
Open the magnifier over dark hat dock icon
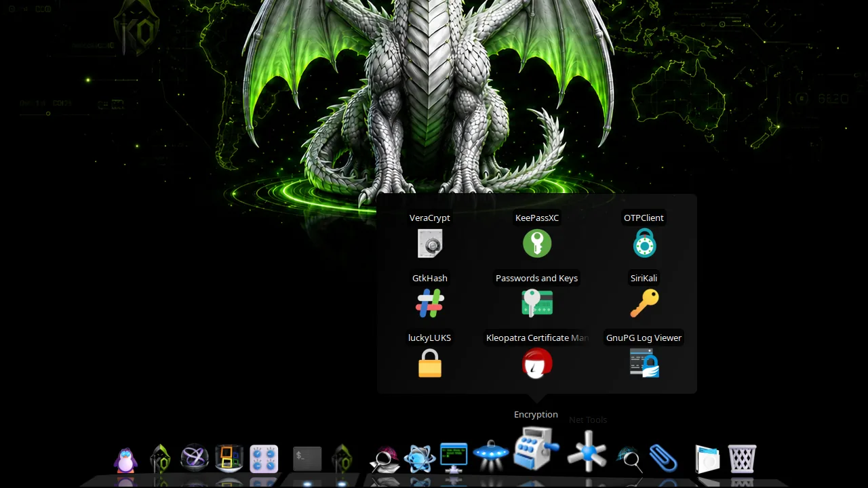pos(631,459)
